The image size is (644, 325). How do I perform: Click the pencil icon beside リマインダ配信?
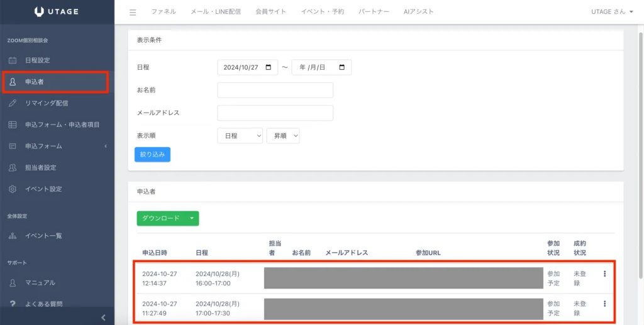(13, 103)
